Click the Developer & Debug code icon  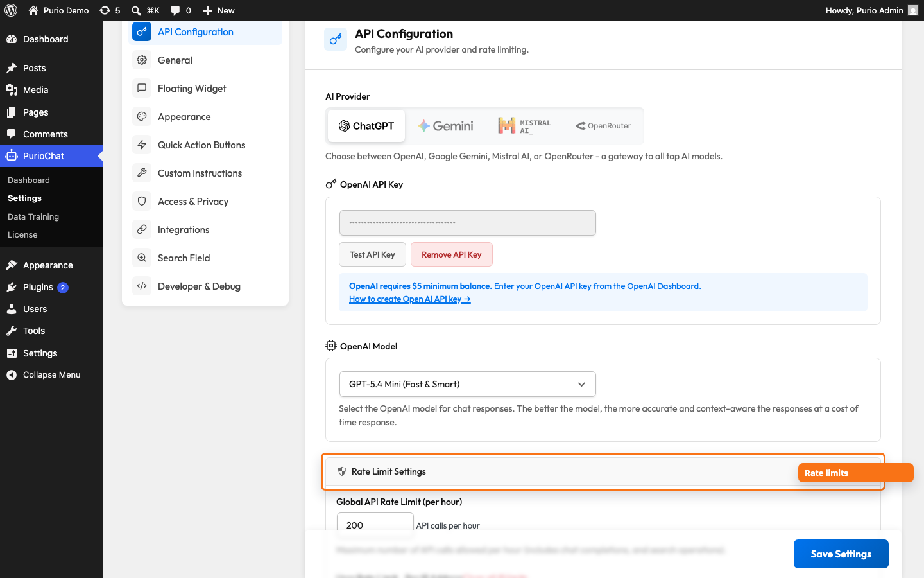142,286
